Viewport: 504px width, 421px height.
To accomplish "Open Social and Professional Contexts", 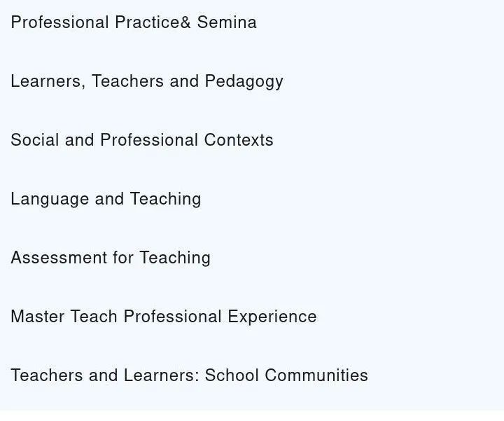I will [x=141, y=140].
